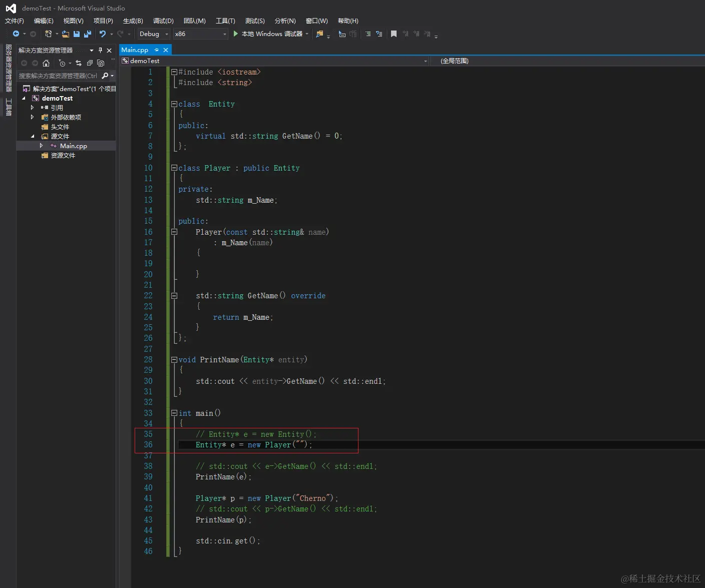
Task: Click the Sync with Active Document icon
Action: pos(79,63)
